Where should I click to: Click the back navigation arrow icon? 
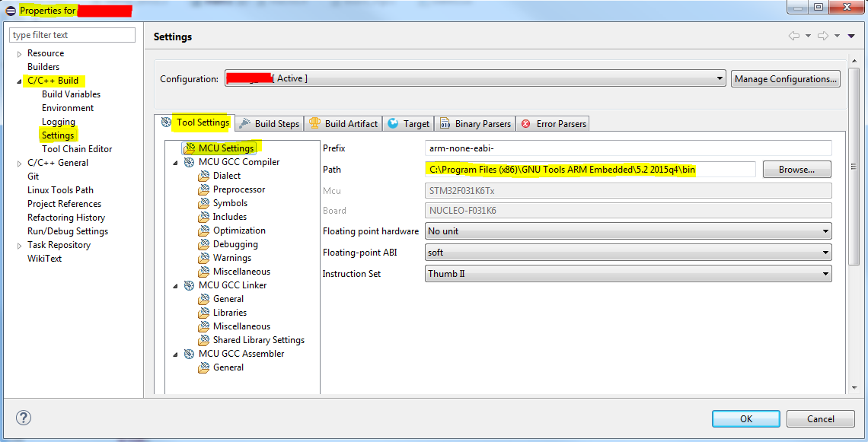(794, 37)
